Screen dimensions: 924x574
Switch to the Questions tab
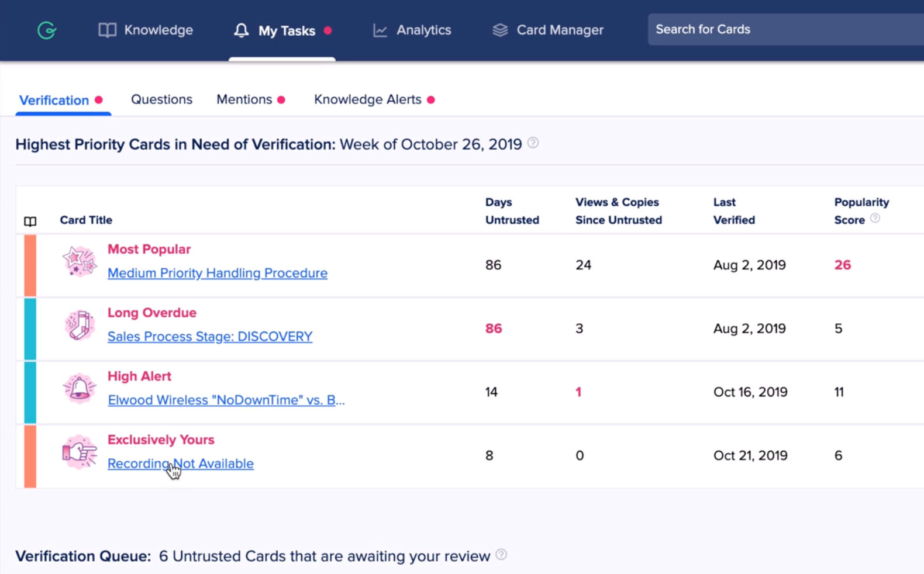(161, 99)
